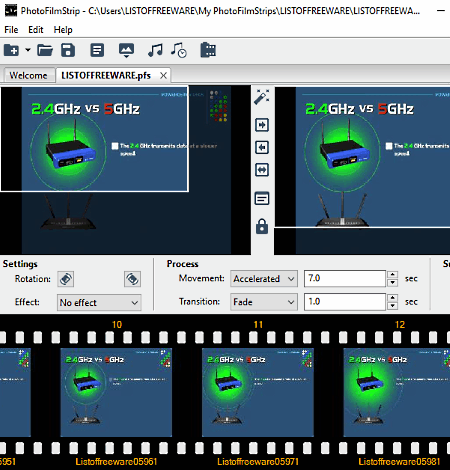Image resolution: width=450 pixels, height=470 pixels.
Task: Increase movement duration with up arrow
Action: (x=393, y=274)
